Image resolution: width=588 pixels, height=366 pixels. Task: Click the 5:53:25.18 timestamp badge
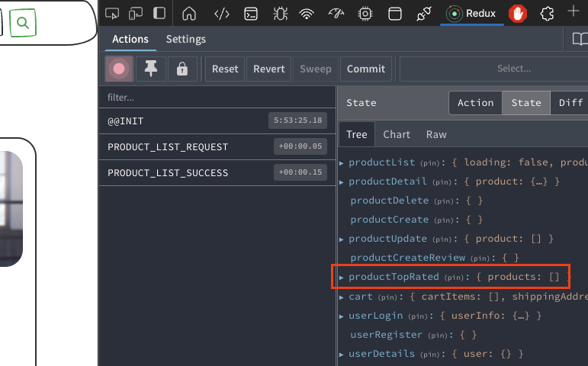click(297, 120)
